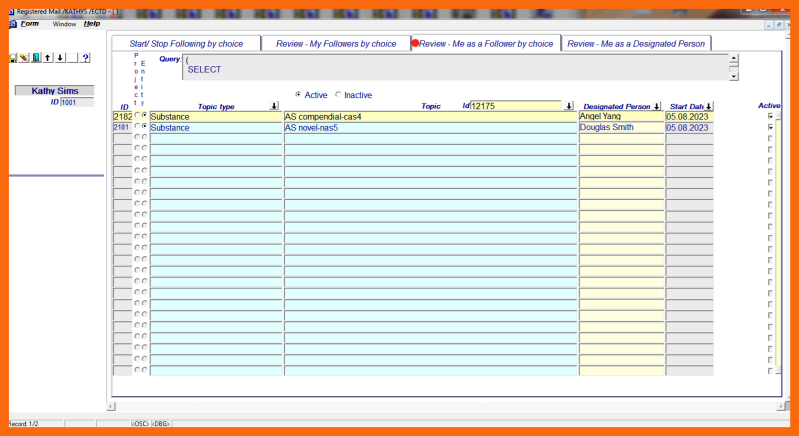The image size is (799, 436).
Task: Click topic AS novel-nas5
Action: click(431, 128)
